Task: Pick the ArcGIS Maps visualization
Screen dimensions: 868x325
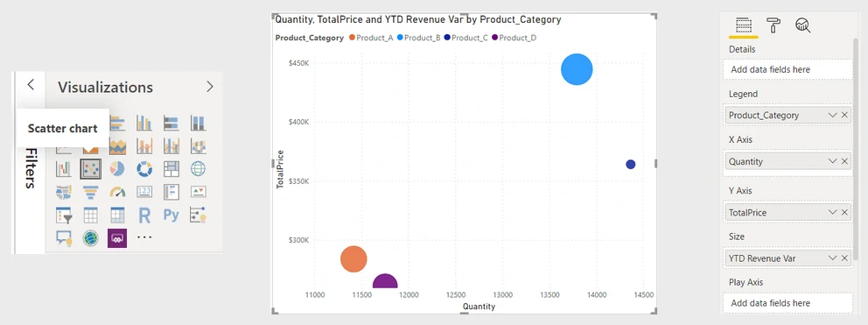Action: (x=90, y=238)
